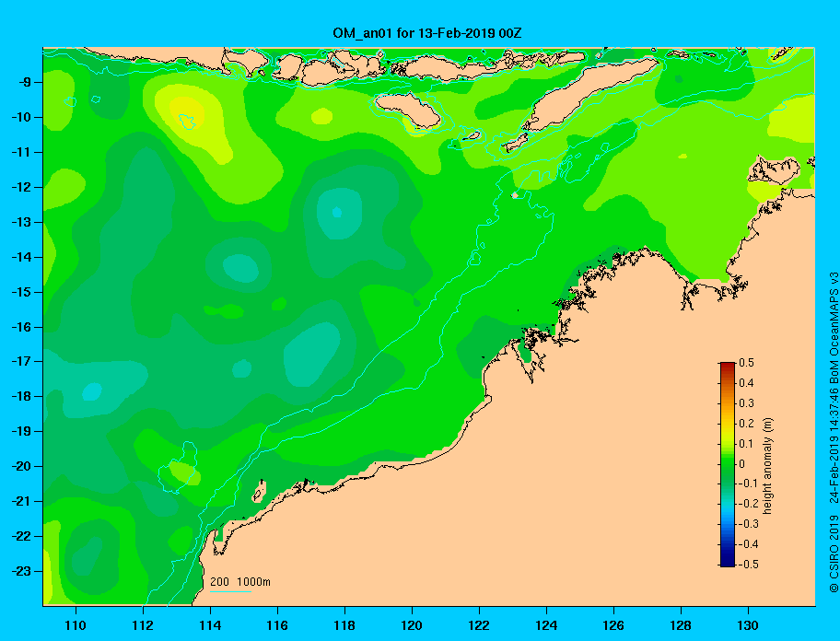Click the latitude axis label "-22"
This screenshot has height=641, width=840.
21,536
